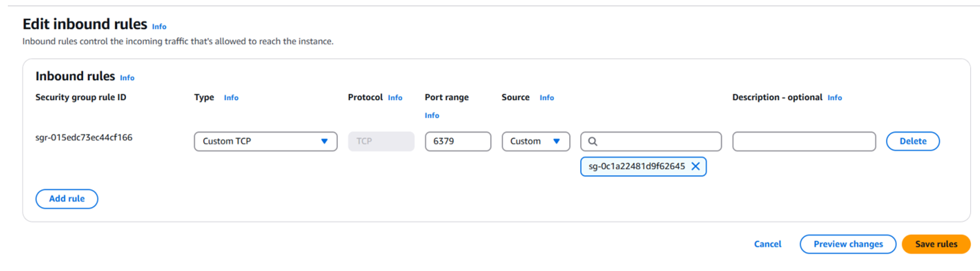980x271 pixels.
Task: Show Info for the Protocol column
Action: (395, 98)
